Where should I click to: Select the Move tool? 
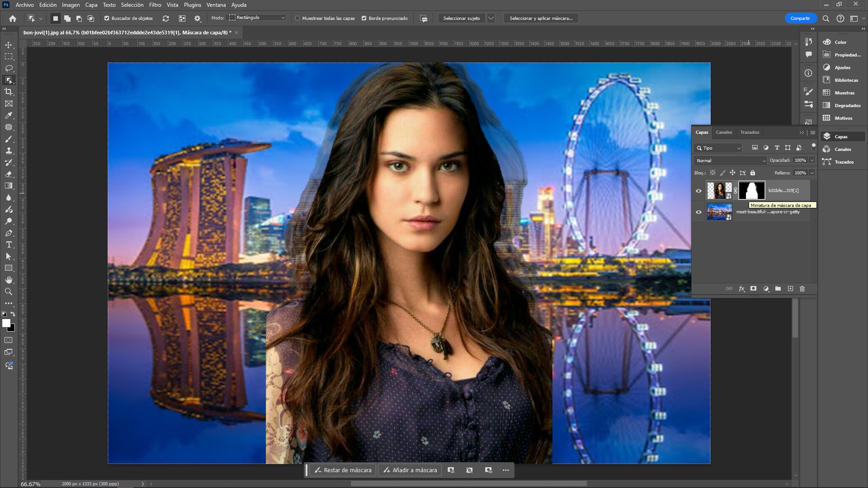8,45
